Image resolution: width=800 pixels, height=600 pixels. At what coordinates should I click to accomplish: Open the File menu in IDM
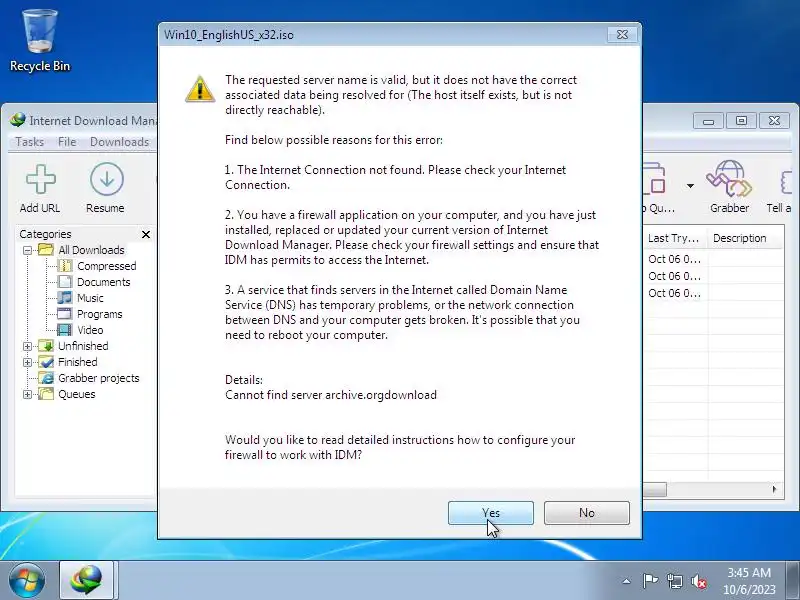point(67,142)
